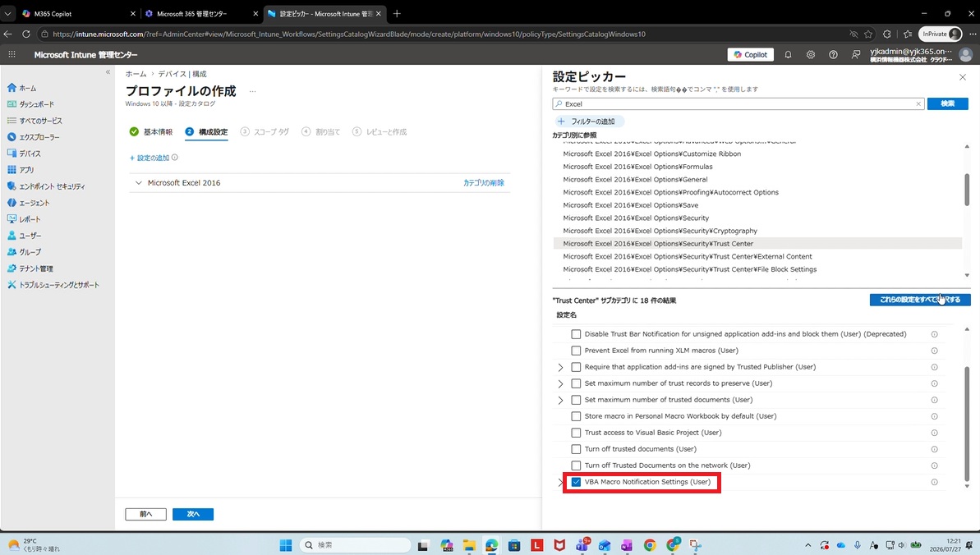
Task: Click 次へ button
Action: point(193,514)
